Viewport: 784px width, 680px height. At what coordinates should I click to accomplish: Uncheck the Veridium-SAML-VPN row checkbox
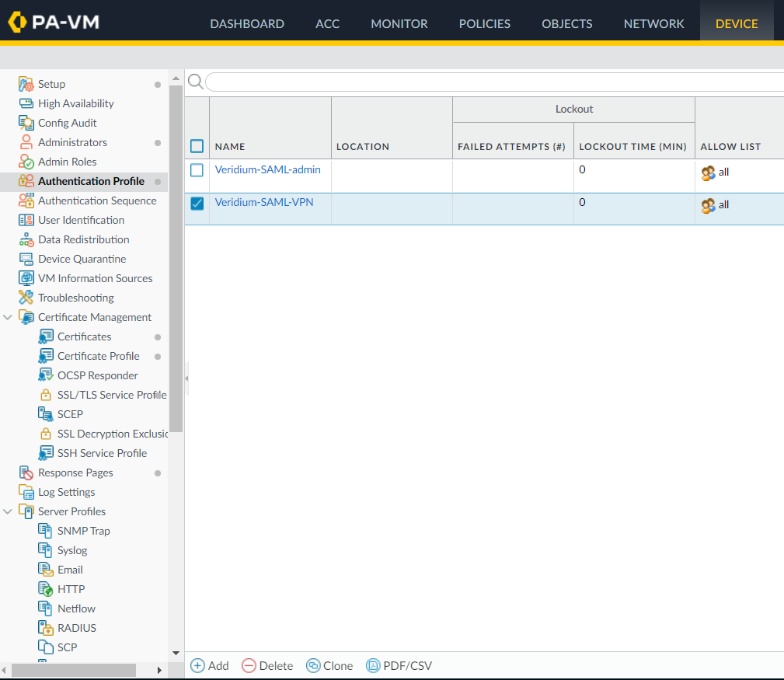(197, 204)
